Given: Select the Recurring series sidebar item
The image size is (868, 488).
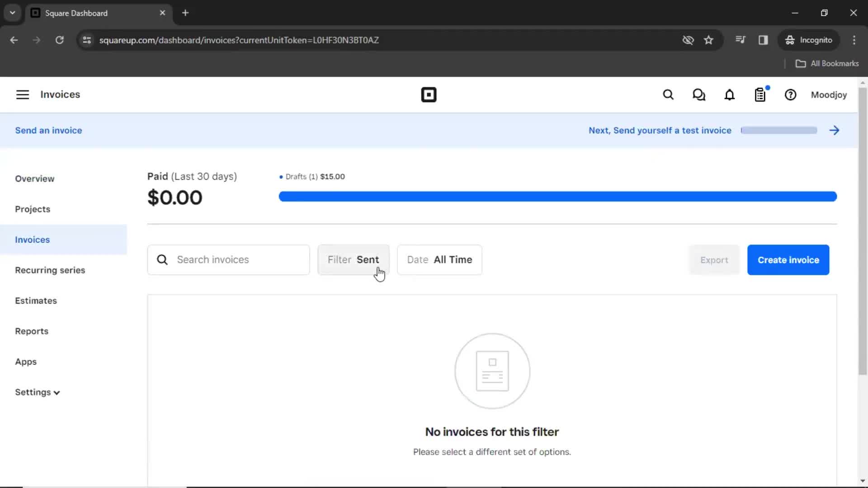Looking at the screenshot, I should click(50, 270).
